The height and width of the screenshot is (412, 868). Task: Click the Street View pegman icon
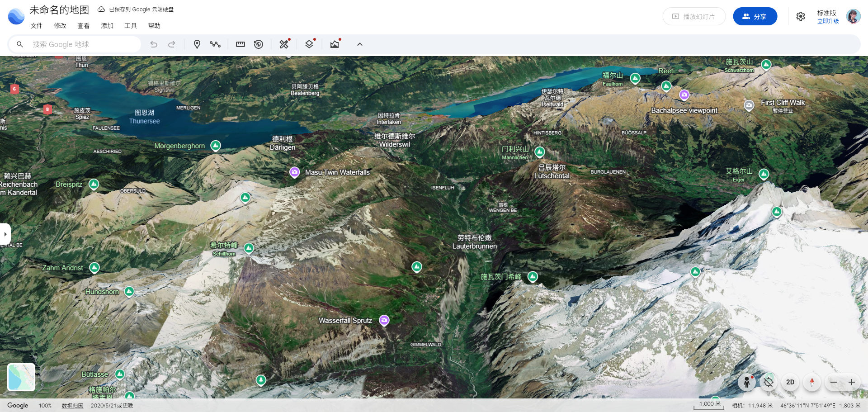[x=747, y=383]
